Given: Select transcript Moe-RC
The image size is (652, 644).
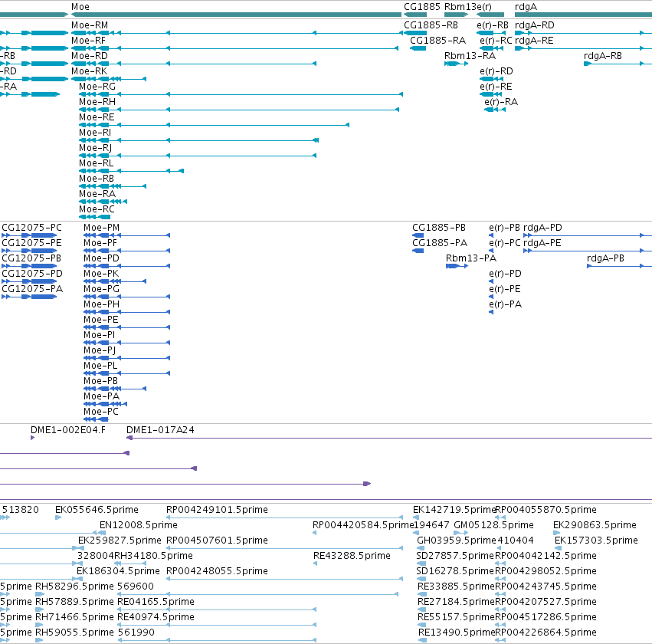Looking at the screenshot, I should (97, 209).
